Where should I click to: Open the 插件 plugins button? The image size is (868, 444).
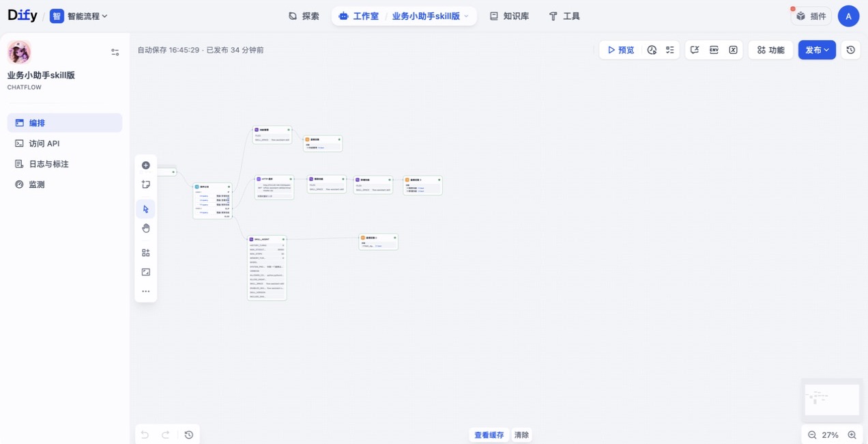click(811, 16)
